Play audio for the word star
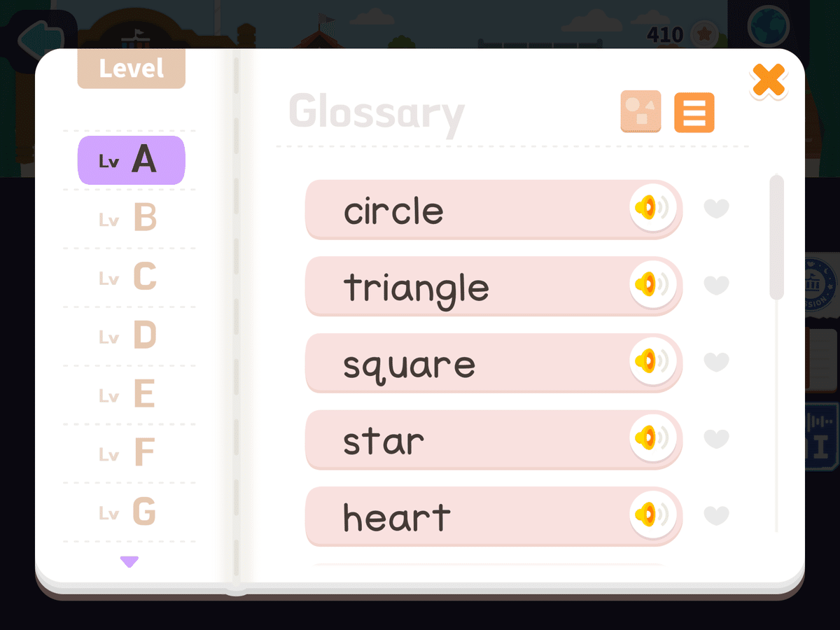The image size is (840, 630). tap(652, 439)
